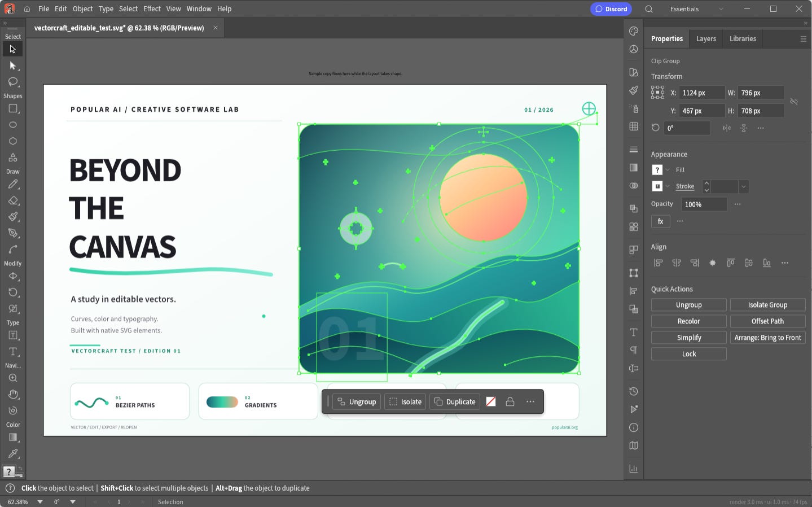Pick the Eraser tool
Viewport: 812px width, 507px height.
13,200
